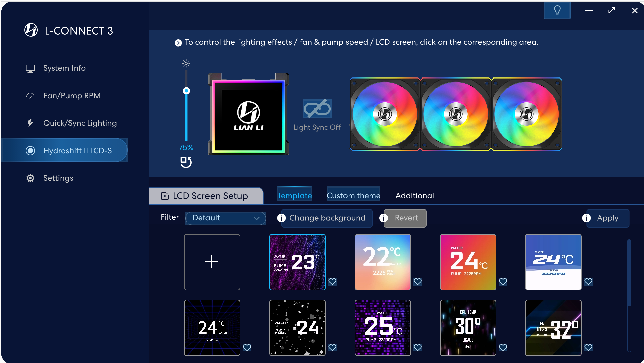Click the info icon beside Revert

(x=384, y=218)
